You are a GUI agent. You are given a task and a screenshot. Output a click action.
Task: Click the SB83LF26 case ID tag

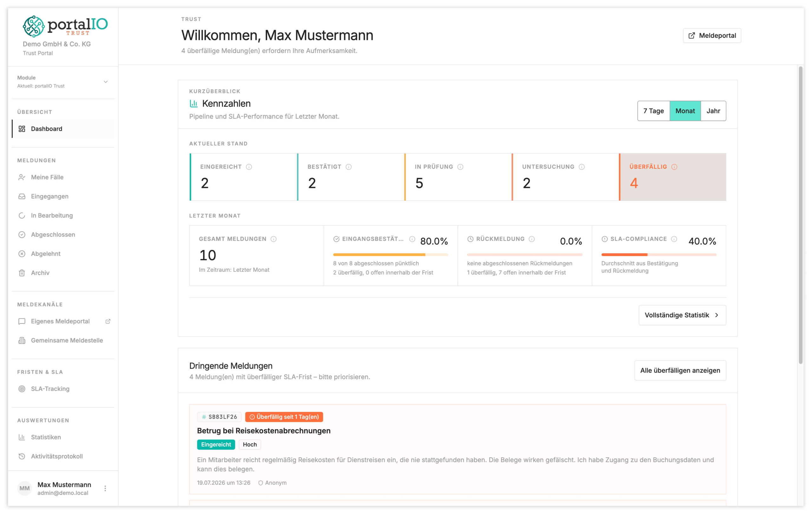(219, 417)
